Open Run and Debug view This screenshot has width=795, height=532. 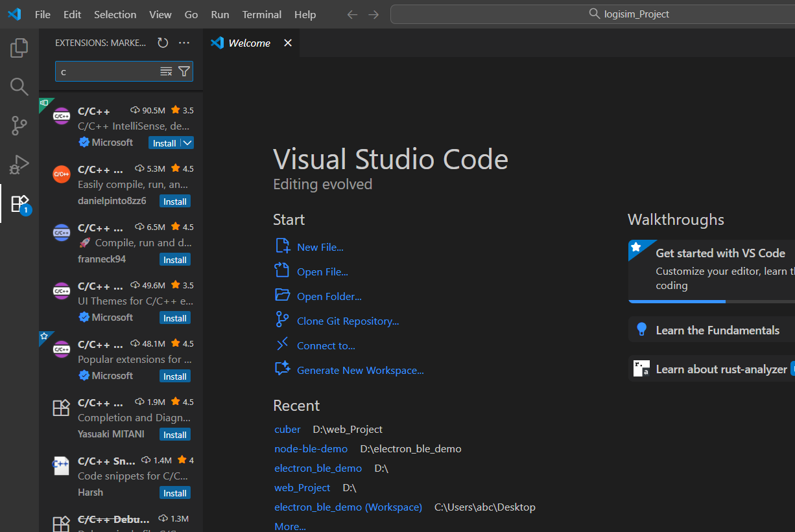point(19,165)
